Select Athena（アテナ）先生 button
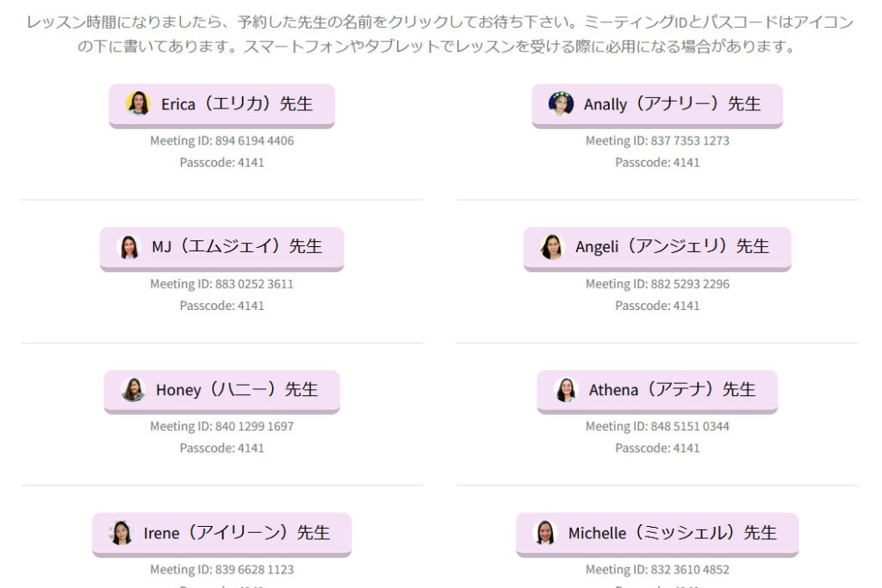882x588 pixels. [672, 390]
